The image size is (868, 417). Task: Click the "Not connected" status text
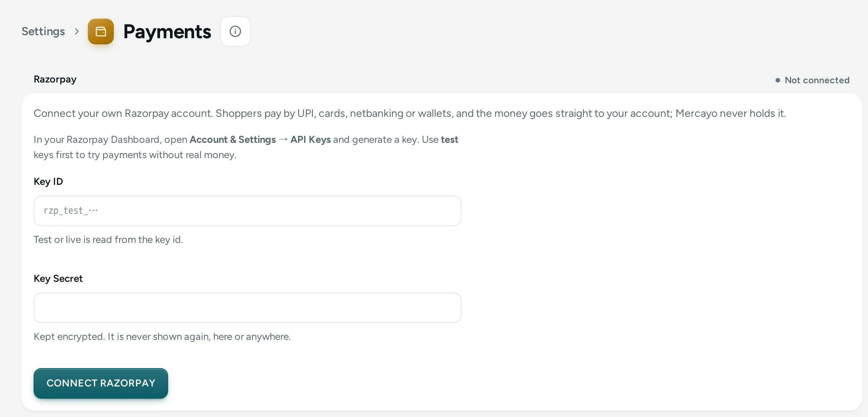coord(817,80)
